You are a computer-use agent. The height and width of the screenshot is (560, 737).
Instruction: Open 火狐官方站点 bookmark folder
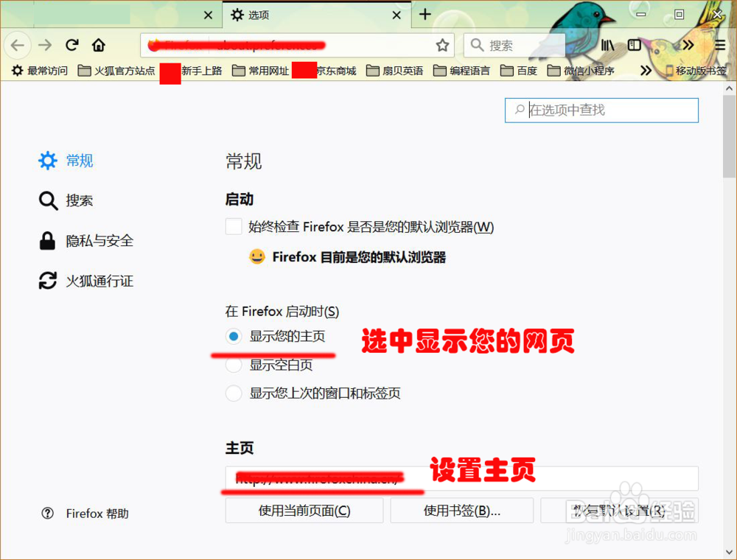(x=116, y=71)
